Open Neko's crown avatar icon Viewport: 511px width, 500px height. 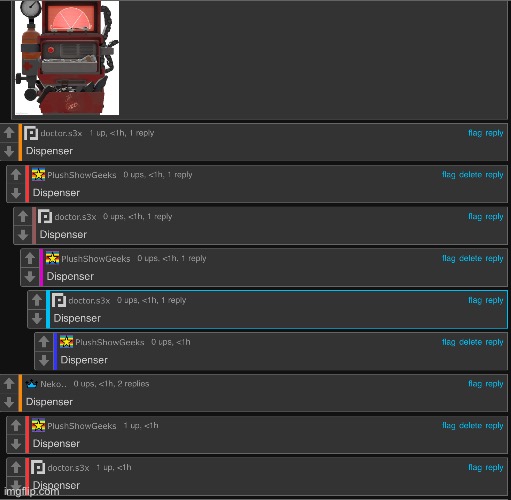(x=31, y=384)
